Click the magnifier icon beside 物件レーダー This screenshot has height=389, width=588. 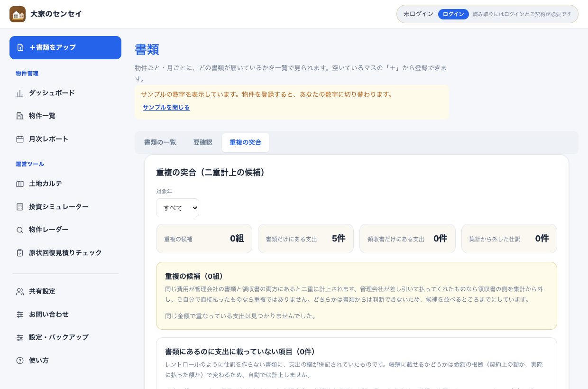tap(20, 230)
